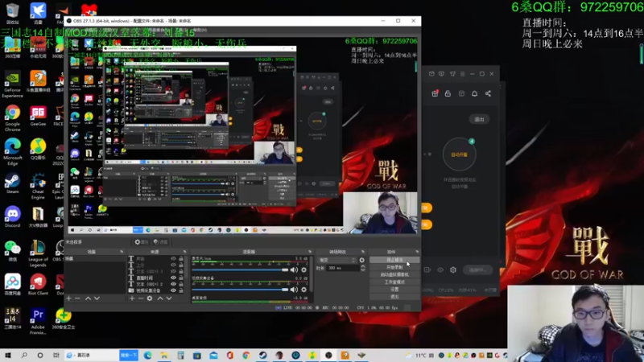Open the Windows Start menu

[8, 355]
